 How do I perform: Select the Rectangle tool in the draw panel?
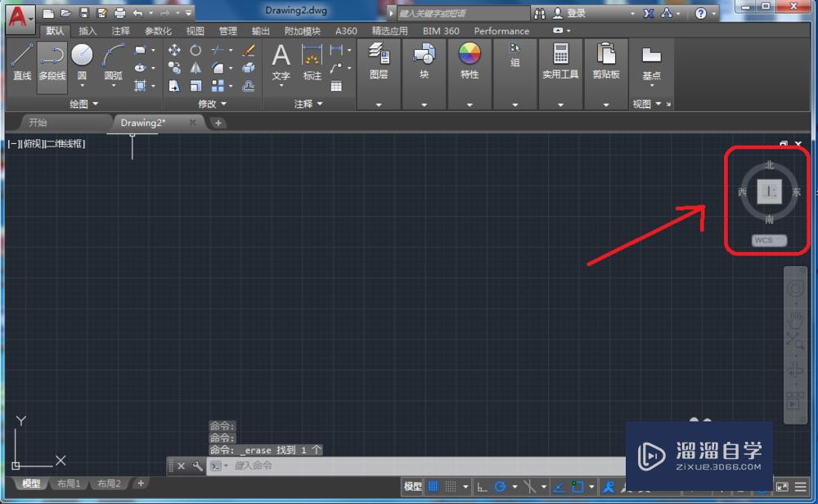(x=140, y=50)
